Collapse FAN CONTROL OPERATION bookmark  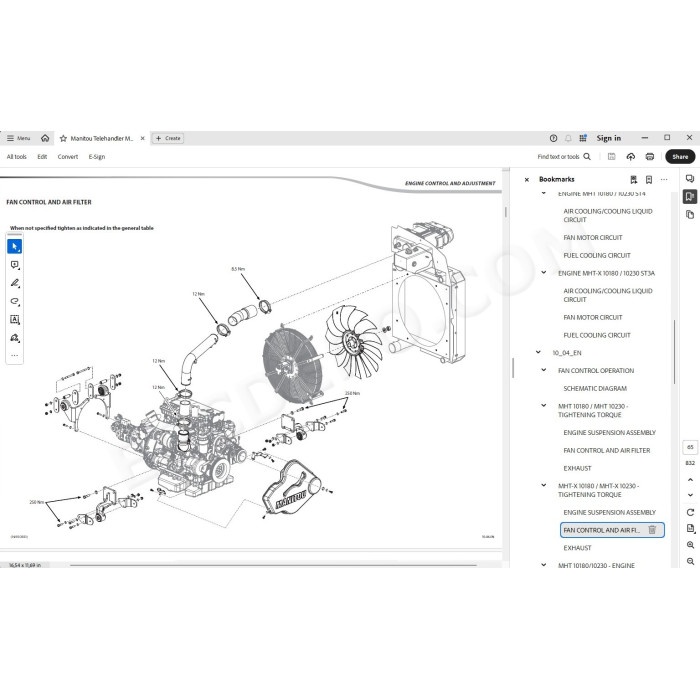tap(544, 370)
